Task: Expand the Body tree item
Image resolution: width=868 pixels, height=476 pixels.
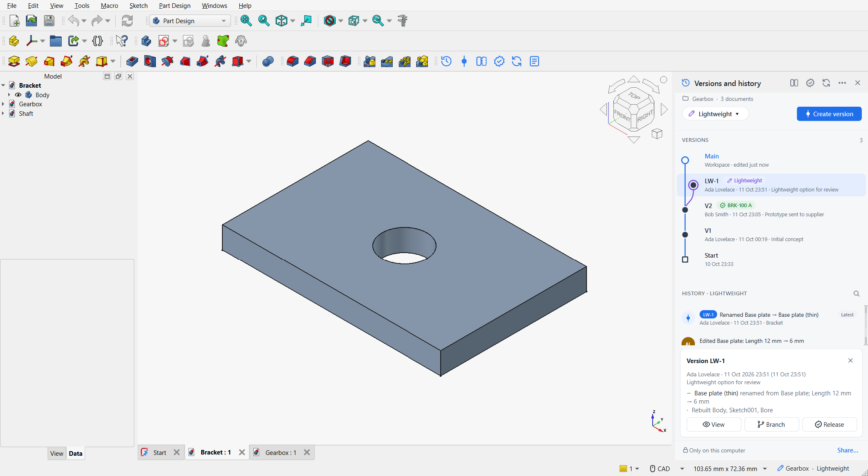Action: point(9,95)
